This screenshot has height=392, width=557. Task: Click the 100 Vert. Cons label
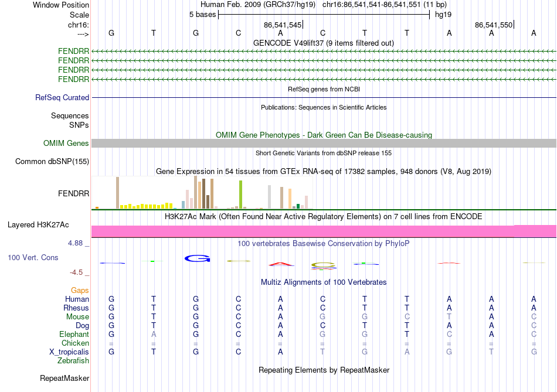pyautogui.click(x=33, y=257)
